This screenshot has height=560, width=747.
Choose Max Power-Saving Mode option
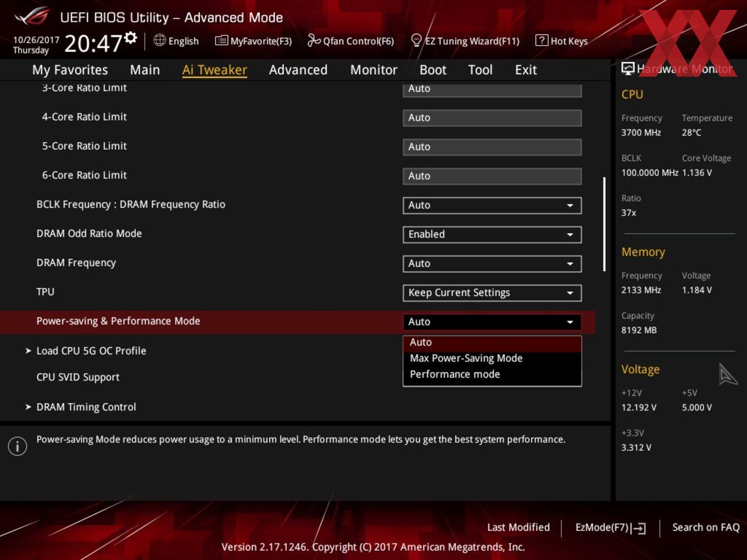coord(492,359)
